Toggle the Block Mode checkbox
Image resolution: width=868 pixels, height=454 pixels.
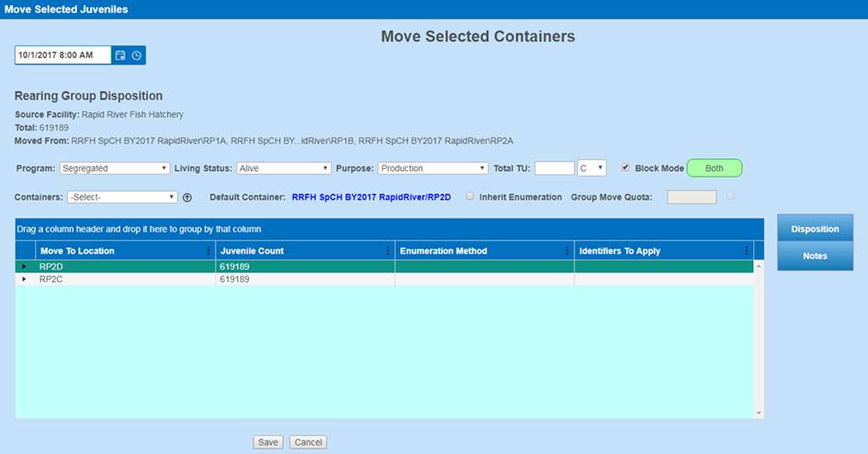626,168
